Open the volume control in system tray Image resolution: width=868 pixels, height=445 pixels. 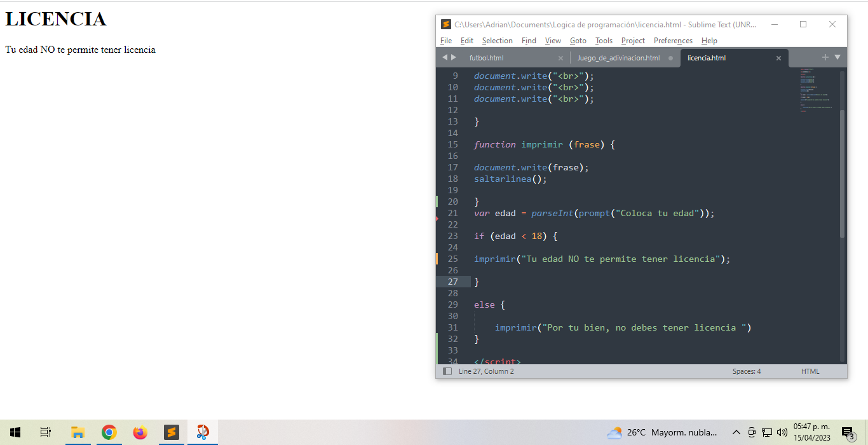click(x=782, y=432)
